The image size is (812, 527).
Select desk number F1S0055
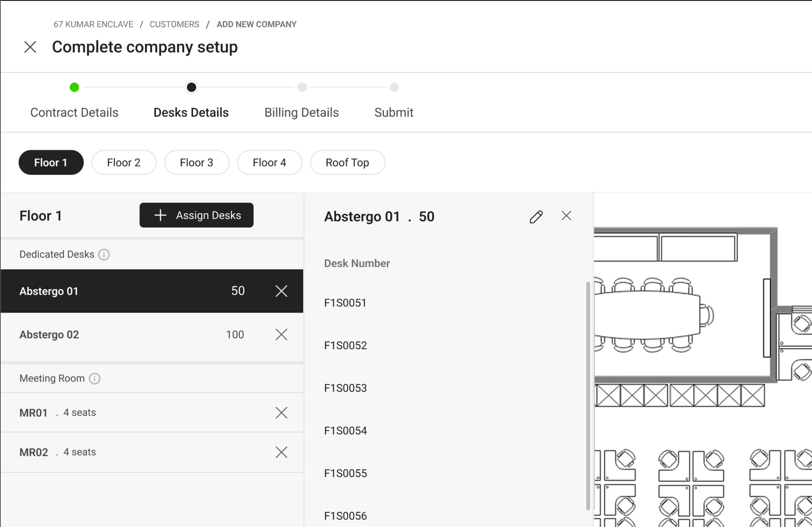coord(346,473)
